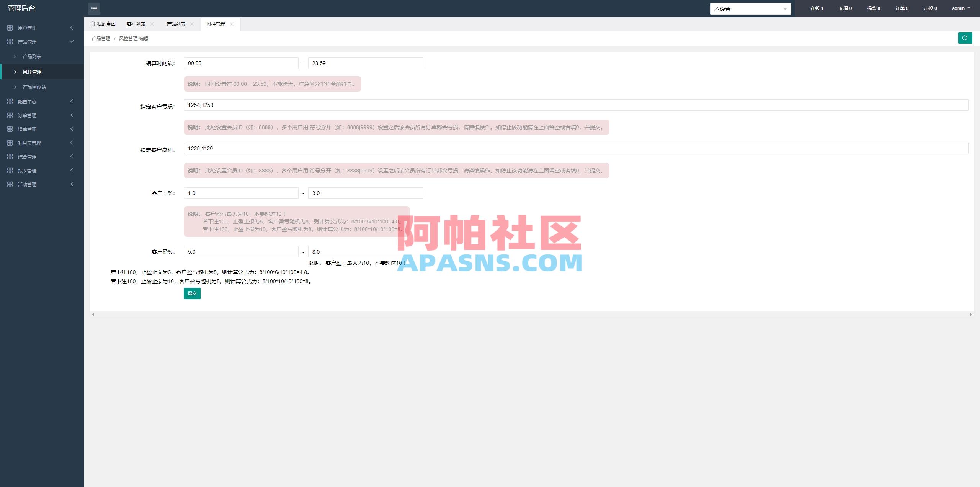Click the 在线 1 header link
The image size is (980, 487).
817,8
